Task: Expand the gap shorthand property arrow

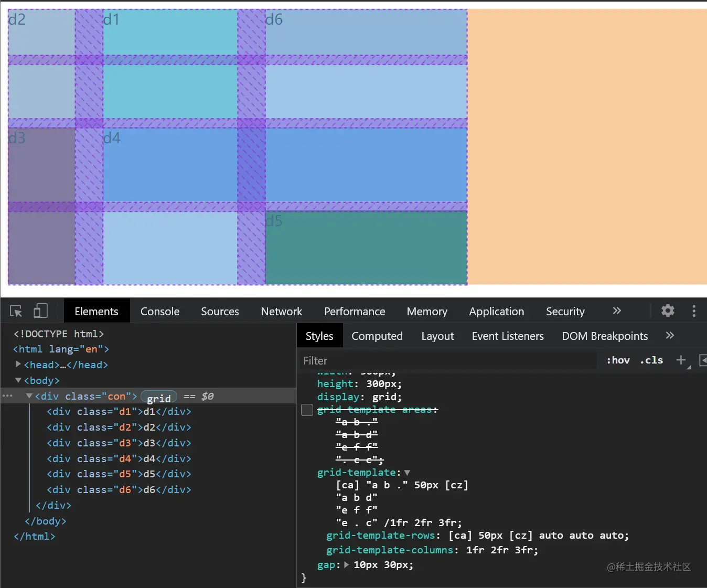Action: 346,565
